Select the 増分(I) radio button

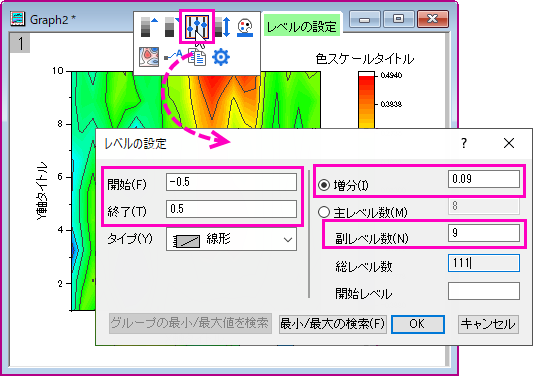coord(324,185)
